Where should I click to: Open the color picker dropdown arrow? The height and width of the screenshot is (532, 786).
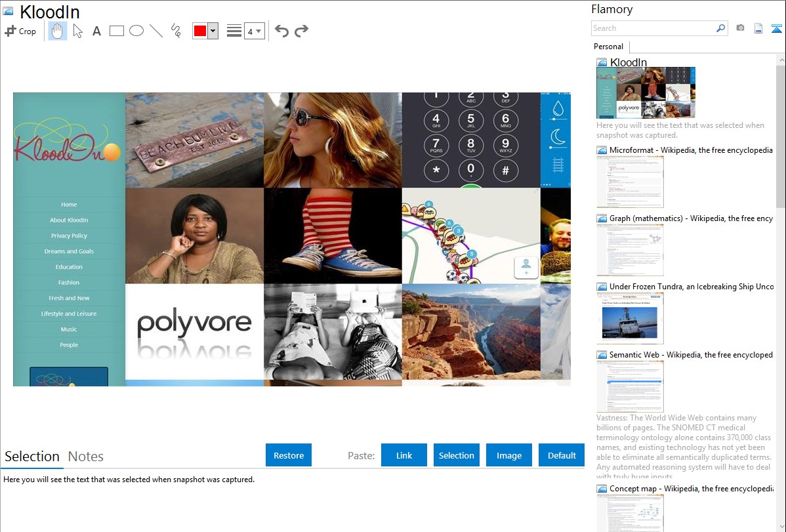coord(213,31)
